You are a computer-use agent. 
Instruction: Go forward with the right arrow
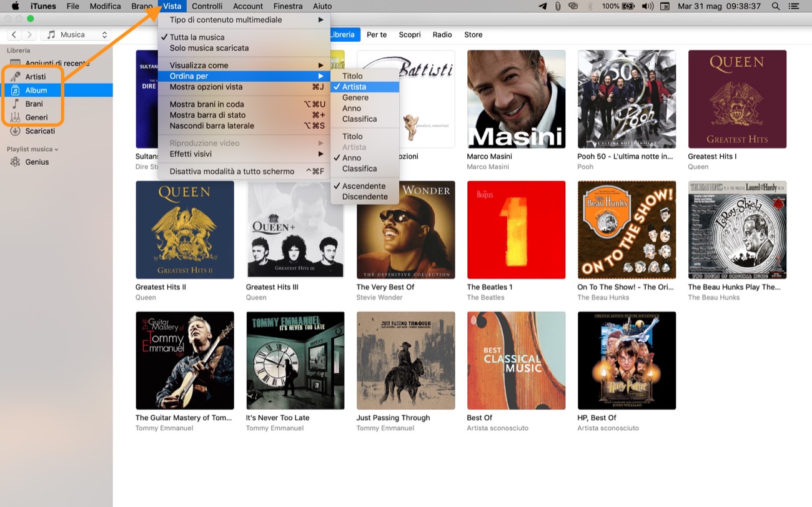(x=29, y=35)
